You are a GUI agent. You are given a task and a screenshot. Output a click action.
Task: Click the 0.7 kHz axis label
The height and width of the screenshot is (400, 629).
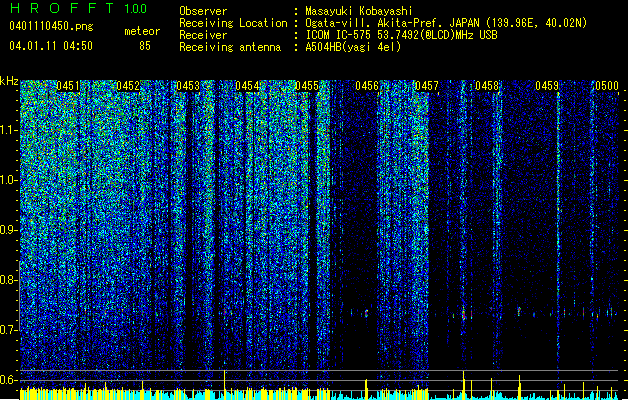(9, 330)
